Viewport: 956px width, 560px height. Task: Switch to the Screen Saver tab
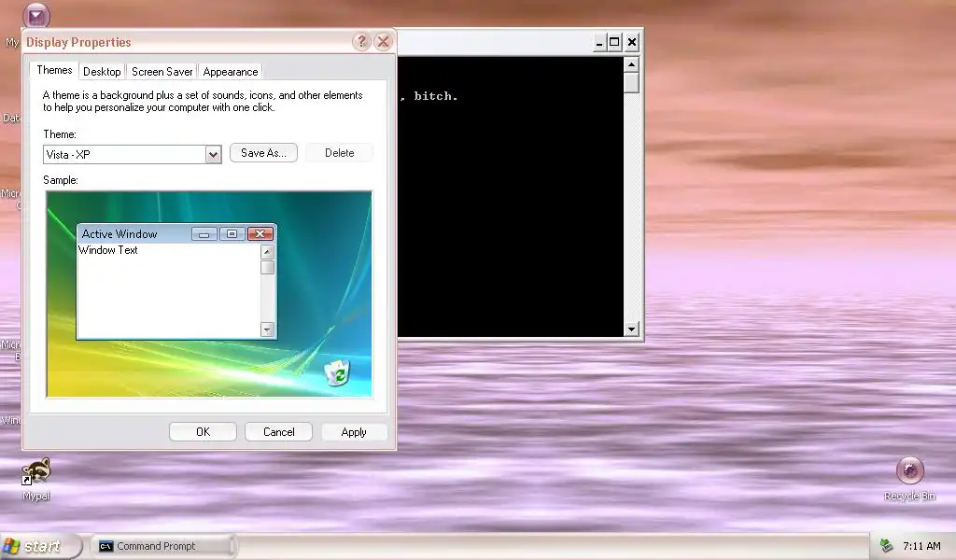point(162,71)
